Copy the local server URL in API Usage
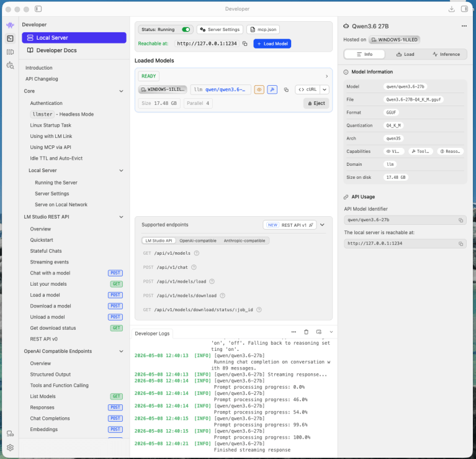476x459 pixels. (x=460, y=243)
